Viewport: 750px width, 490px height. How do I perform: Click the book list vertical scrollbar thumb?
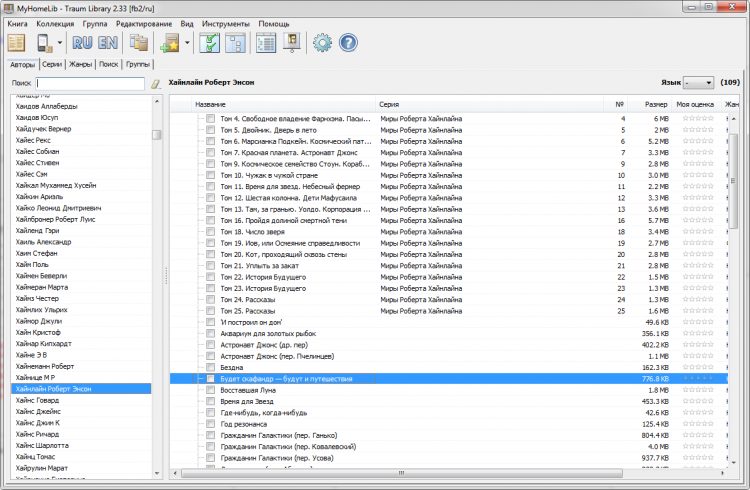733,180
